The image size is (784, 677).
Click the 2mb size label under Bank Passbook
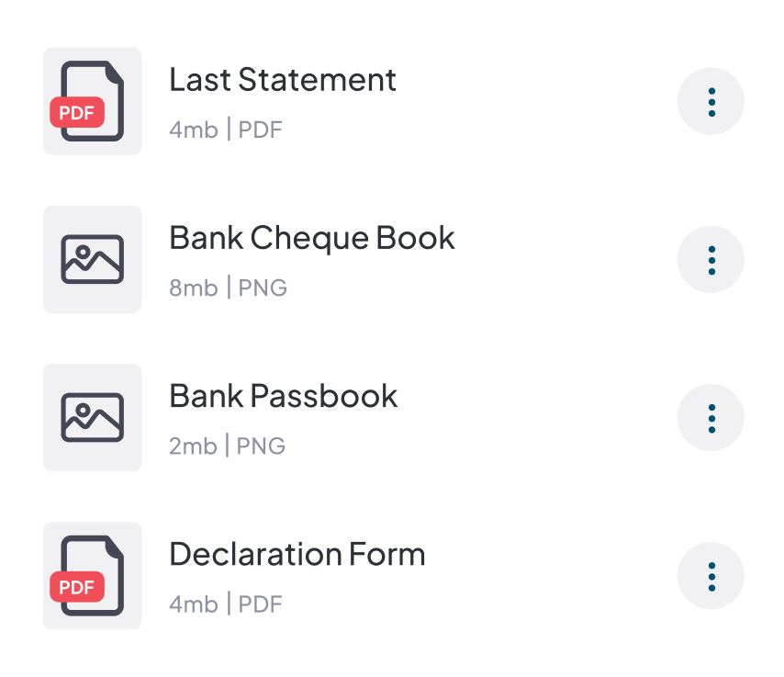pyautogui.click(x=193, y=446)
